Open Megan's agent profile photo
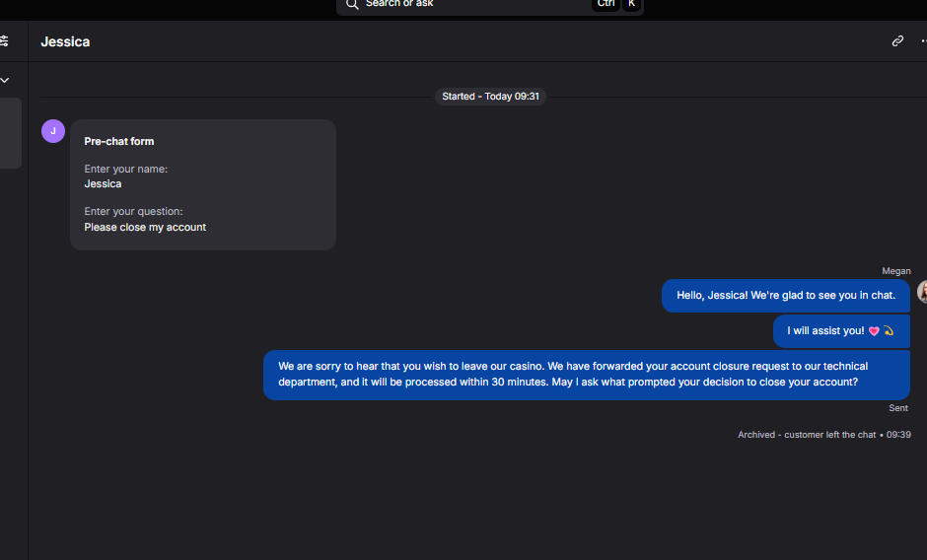This screenshot has height=560, width=927. coord(922,292)
